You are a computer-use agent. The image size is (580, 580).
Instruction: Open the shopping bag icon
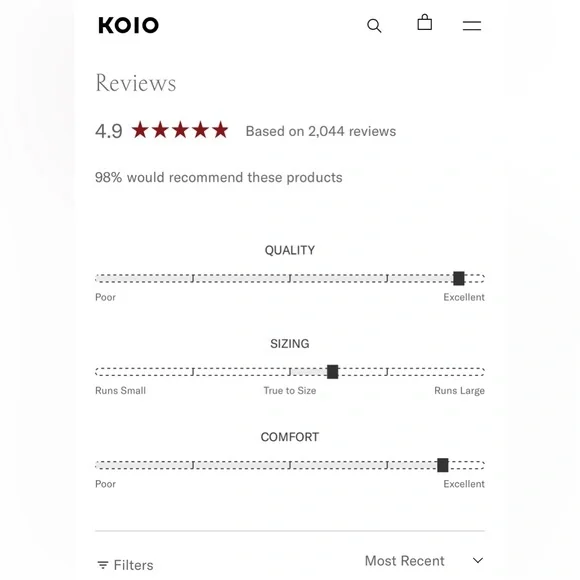[x=425, y=22]
